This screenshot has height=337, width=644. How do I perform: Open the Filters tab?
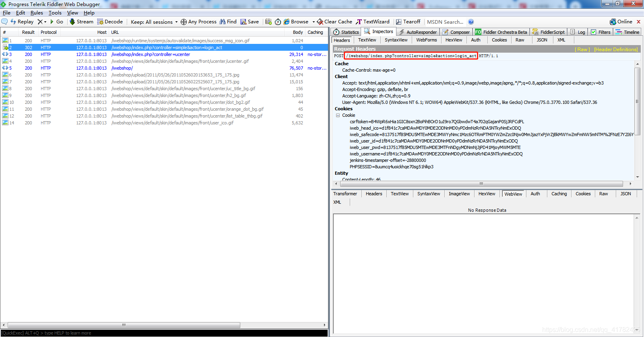(601, 32)
